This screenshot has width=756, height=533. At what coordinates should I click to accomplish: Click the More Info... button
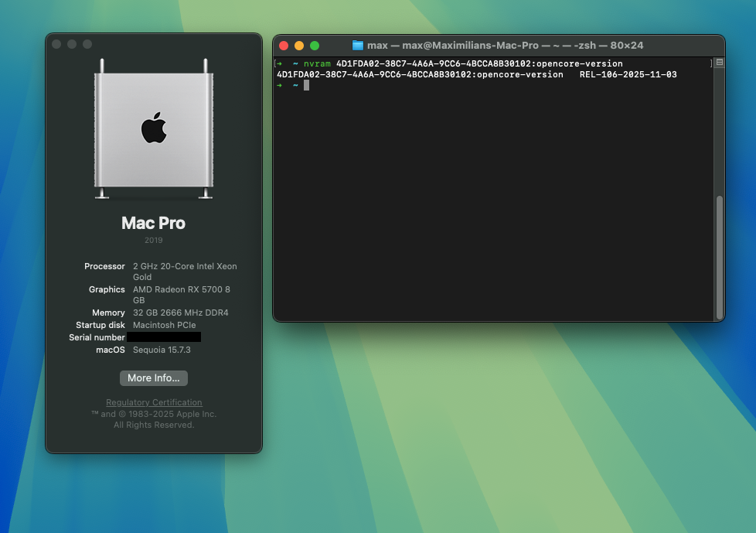(154, 378)
